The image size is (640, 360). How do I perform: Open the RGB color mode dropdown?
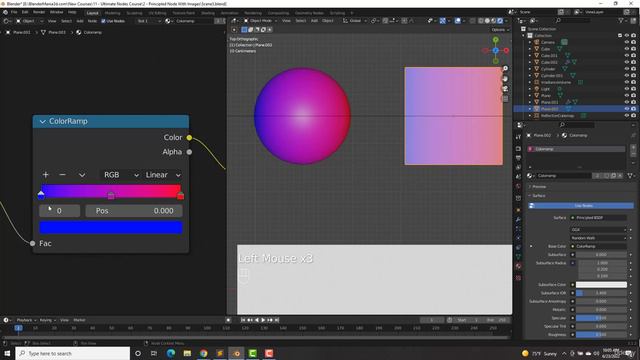[x=121, y=175]
